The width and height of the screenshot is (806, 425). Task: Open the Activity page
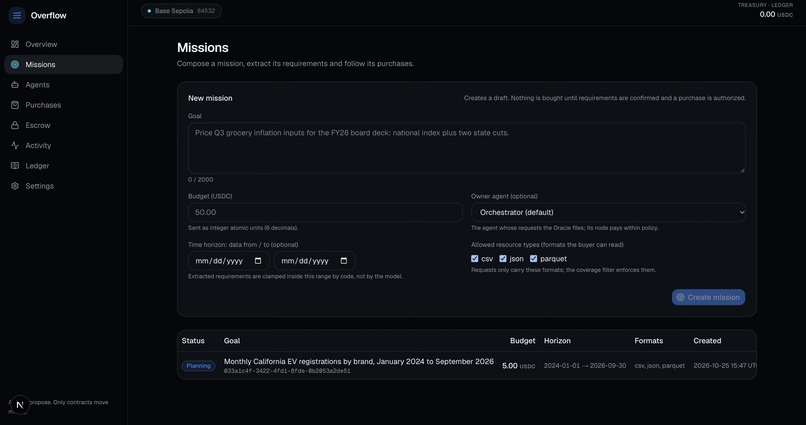[64, 145]
